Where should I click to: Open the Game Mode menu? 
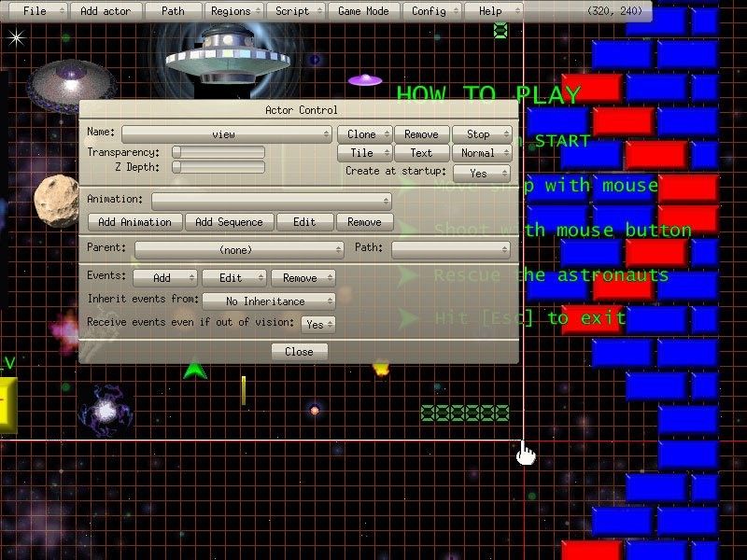(x=363, y=11)
